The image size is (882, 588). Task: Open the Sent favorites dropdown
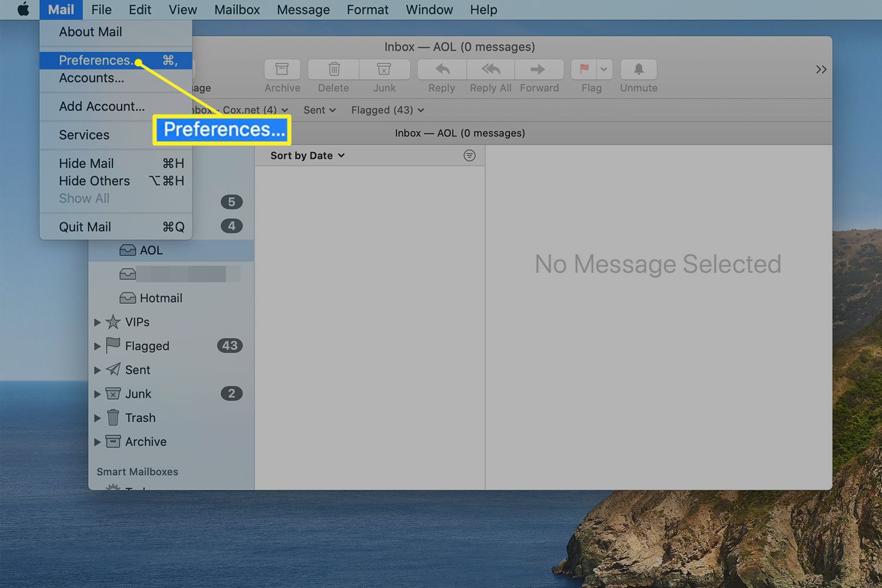tap(319, 110)
